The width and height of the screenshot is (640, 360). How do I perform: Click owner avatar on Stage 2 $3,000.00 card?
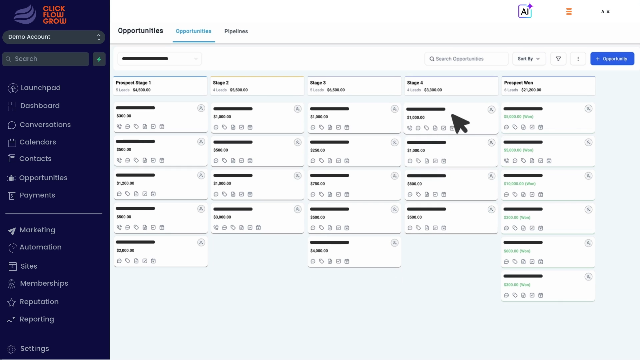[298, 209]
